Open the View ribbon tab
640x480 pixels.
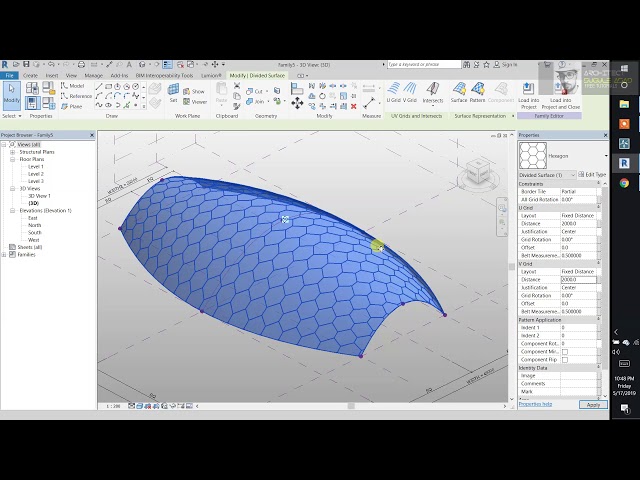click(x=71, y=76)
